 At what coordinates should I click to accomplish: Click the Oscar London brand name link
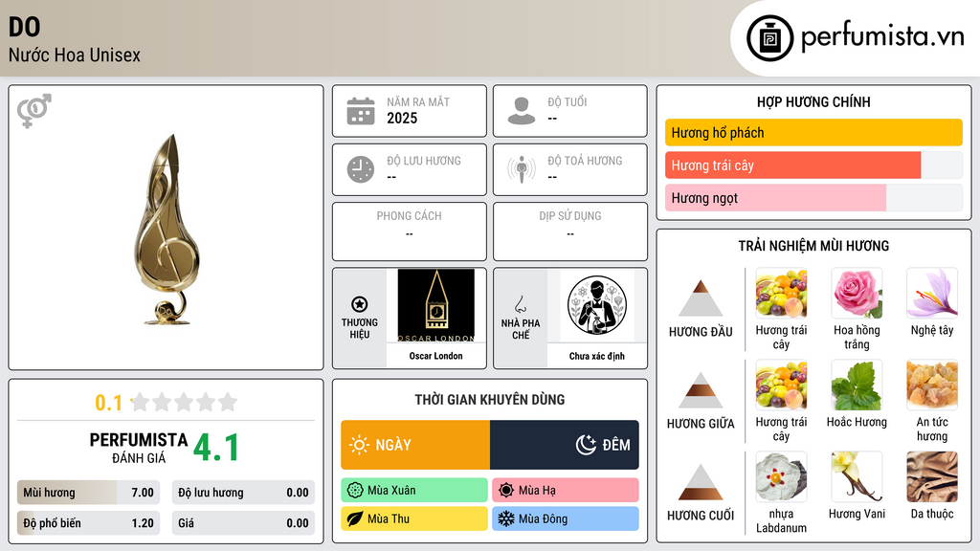pos(435,356)
